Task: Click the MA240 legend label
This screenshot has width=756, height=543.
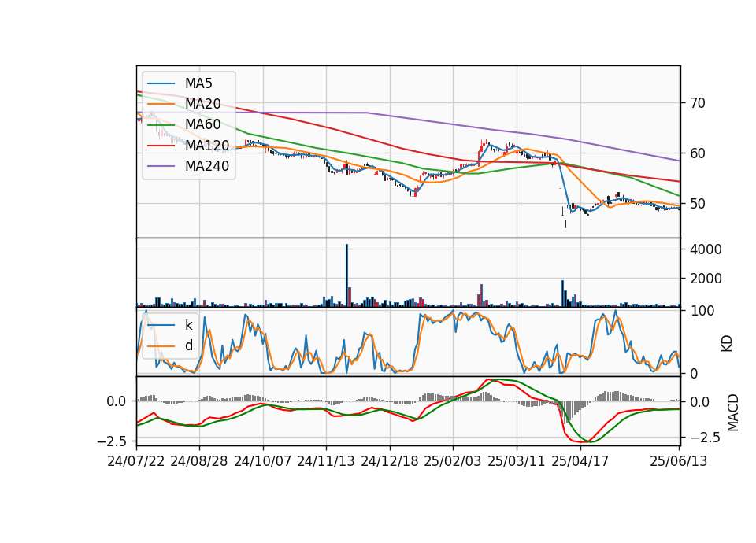Action: click(x=207, y=166)
